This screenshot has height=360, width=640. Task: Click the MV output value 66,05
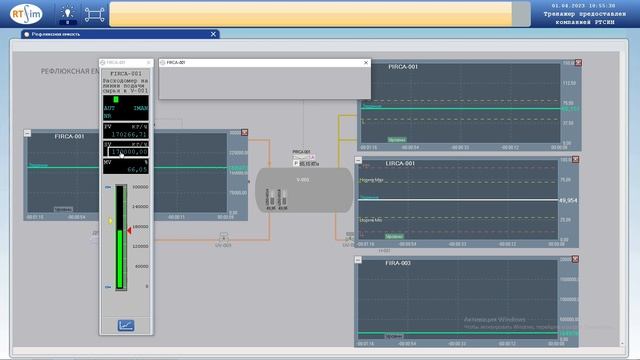coord(137,169)
